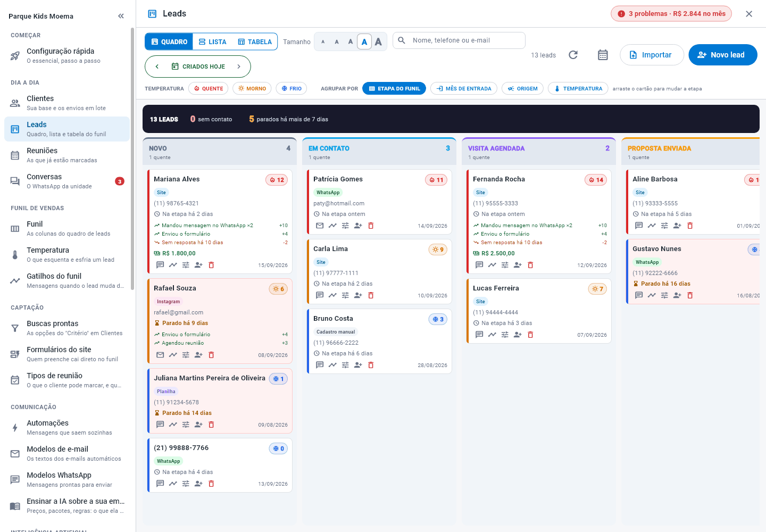Open chat icon on Mariana Alves card
The height and width of the screenshot is (532, 766).
(x=160, y=265)
